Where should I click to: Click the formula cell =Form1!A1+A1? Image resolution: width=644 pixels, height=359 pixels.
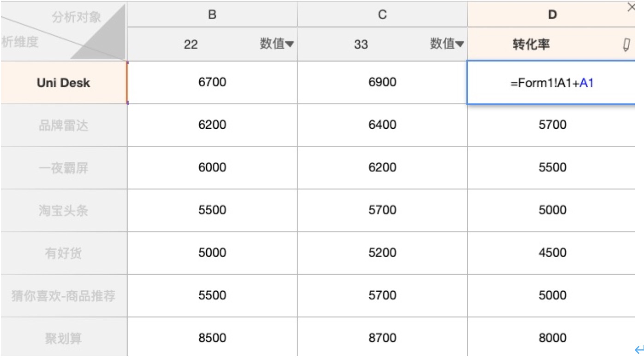[552, 83]
